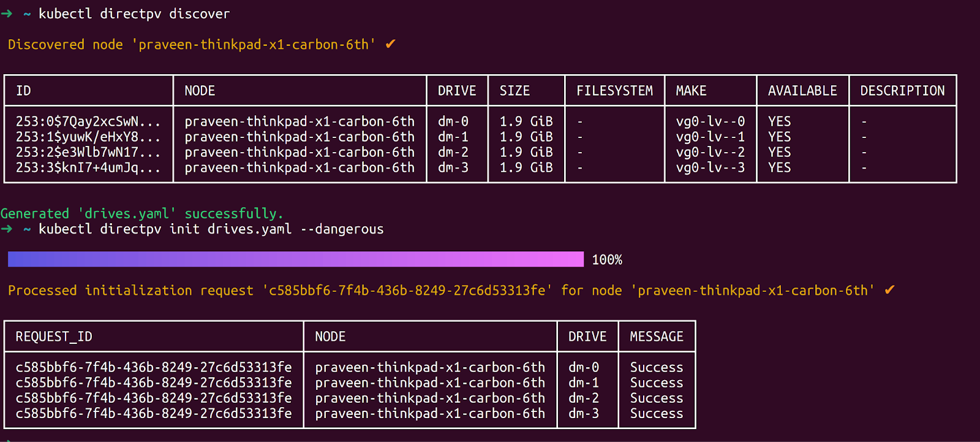Click the 100% progress label
The width and height of the screenshot is (980, 442).
(606, 260)
